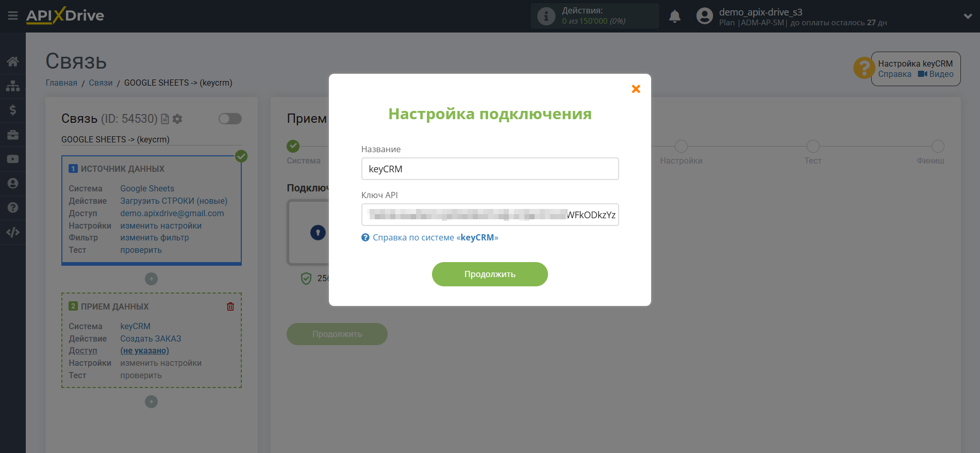The height and width of the screenshot is (453, 980).
Task: Click Тест step marker
Action: click(813, 147)
